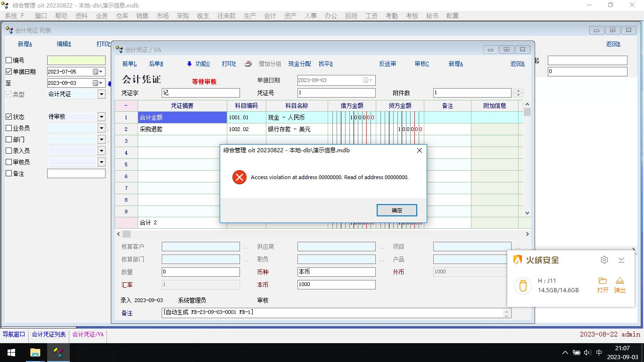The image size is (644, 362).
Task: Click the eject icon for the USB drive
Action: click(619, 281)
